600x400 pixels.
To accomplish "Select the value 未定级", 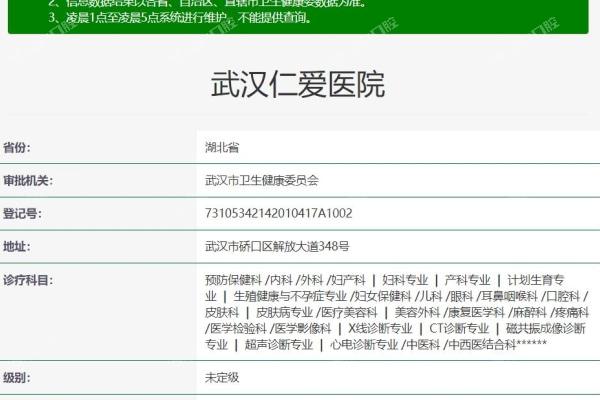I will pos(222,378).
